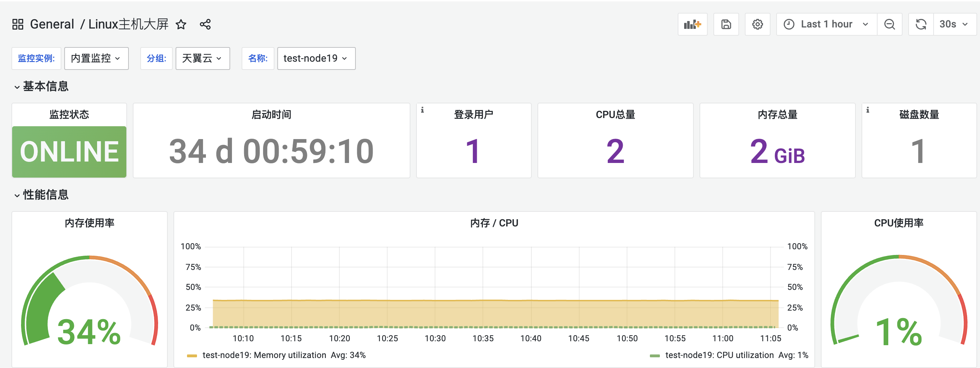
Task: Click the dashboard grid icon beside General
Action: (x=18, y=24)
